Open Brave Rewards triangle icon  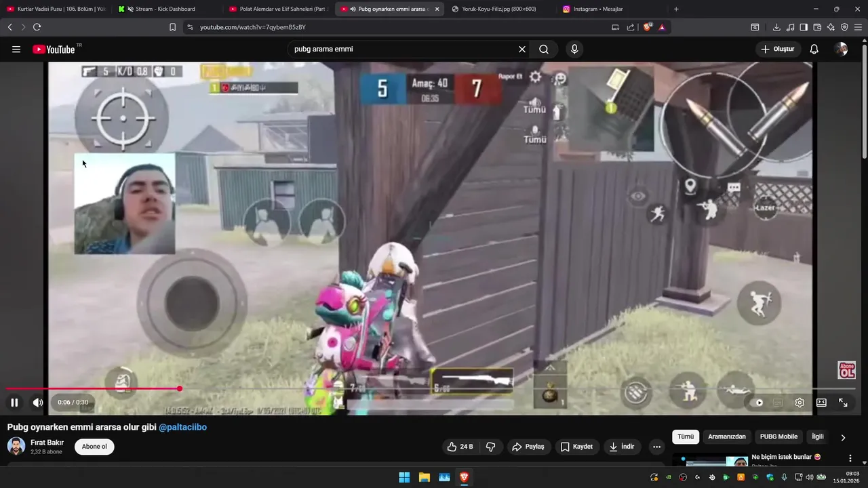[x=661, y=27]
